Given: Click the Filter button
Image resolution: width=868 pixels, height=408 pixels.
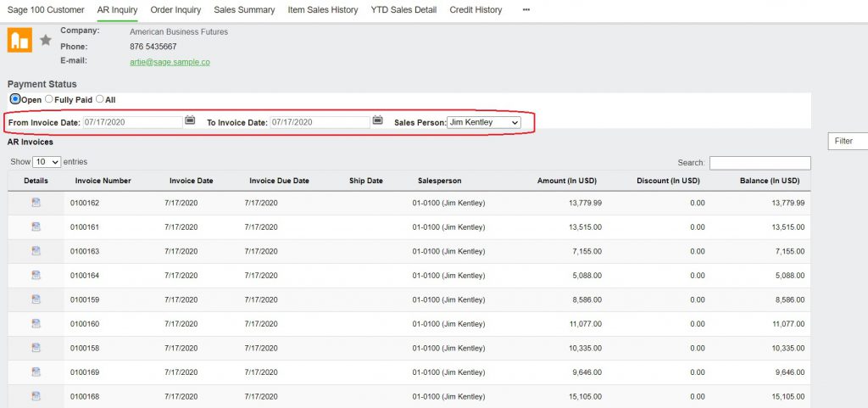Looking at the screenshot, I should coord(848,141).
